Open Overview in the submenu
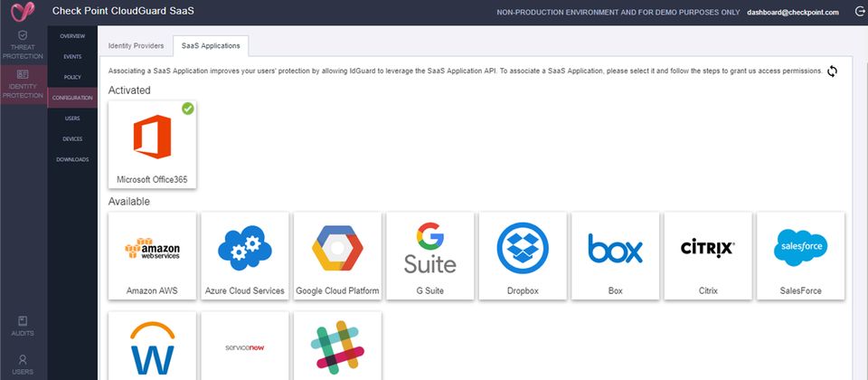The width and height of the screenshot is (868, 380). point(72,36)
